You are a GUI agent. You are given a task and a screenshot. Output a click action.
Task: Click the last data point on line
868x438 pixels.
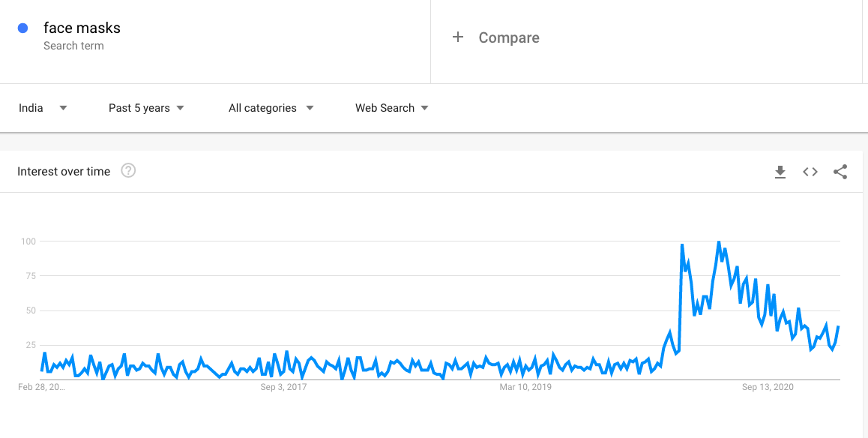(x=839, y=327)
